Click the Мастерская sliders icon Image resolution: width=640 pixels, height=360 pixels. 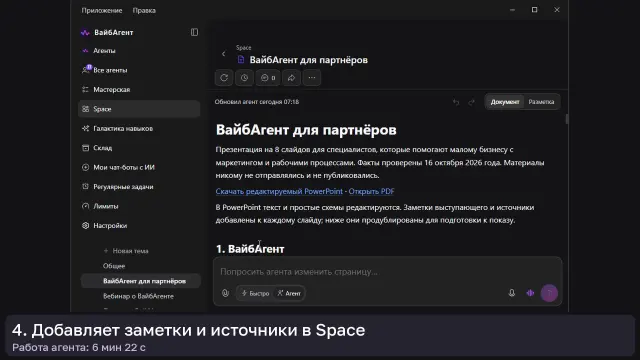85,89
